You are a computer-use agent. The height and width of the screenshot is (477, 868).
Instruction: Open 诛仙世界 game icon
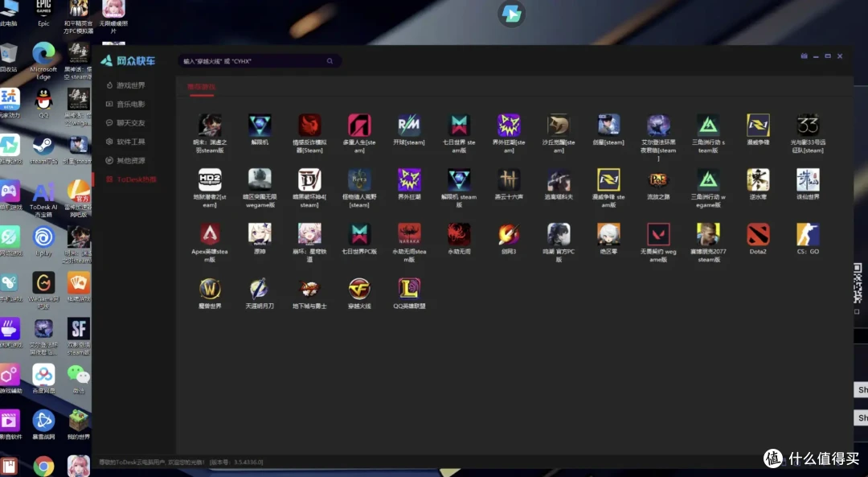click(808, 180)
